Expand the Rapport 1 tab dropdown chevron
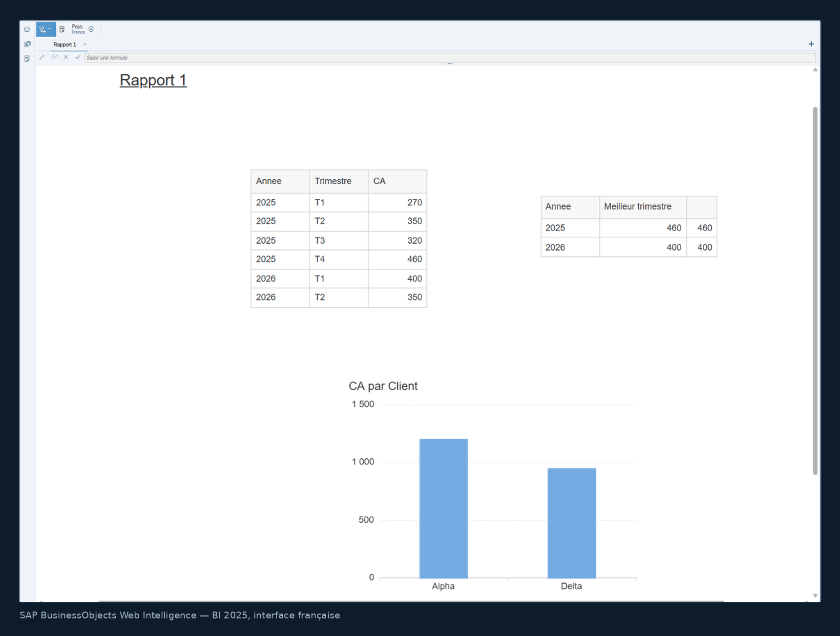 click(85, 44)
